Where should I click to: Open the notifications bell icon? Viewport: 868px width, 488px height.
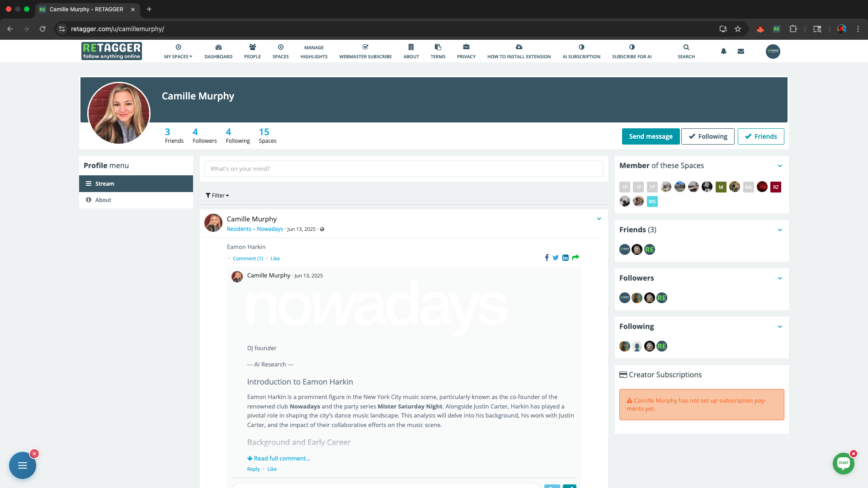(723, 51)
